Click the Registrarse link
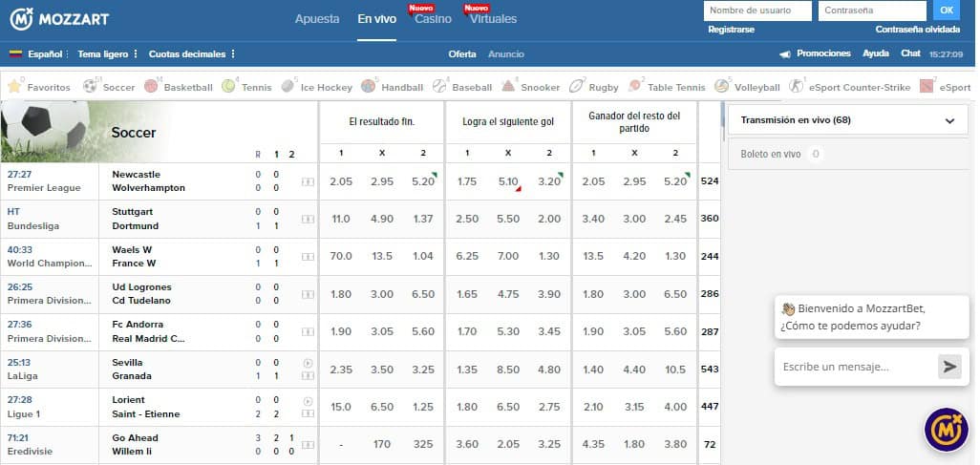Image resolution: width=980 pixels, height=465 pixels. tap(732, 30)
